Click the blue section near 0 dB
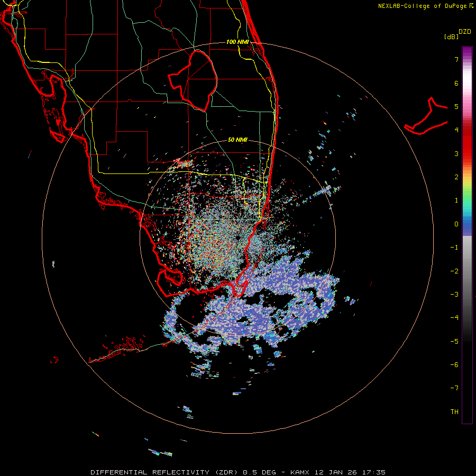Viewport: 476px width, 476px height. coord(467,226)
